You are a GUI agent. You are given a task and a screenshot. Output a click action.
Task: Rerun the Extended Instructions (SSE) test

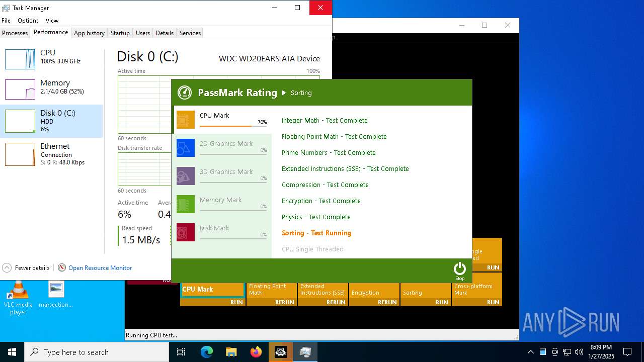(336, 302)
